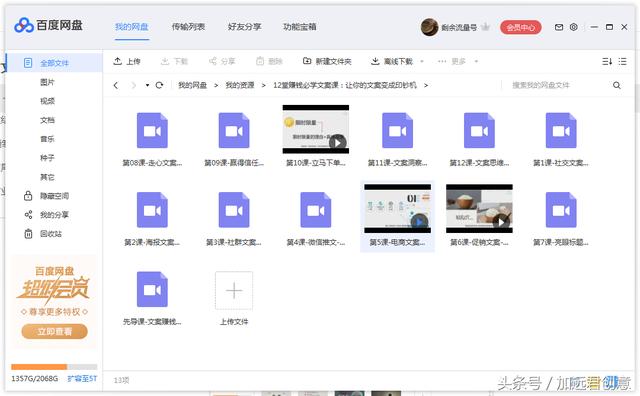Viewport: 640px width, 396px height.
Task: Select 音乐 in the sidebar
Action: [47, 139]
